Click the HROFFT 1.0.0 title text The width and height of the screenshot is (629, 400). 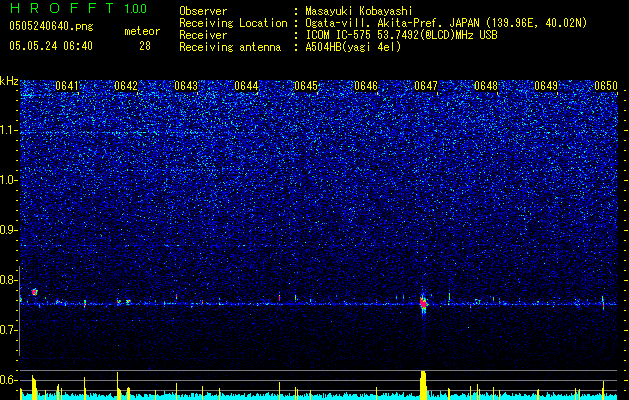78,8
